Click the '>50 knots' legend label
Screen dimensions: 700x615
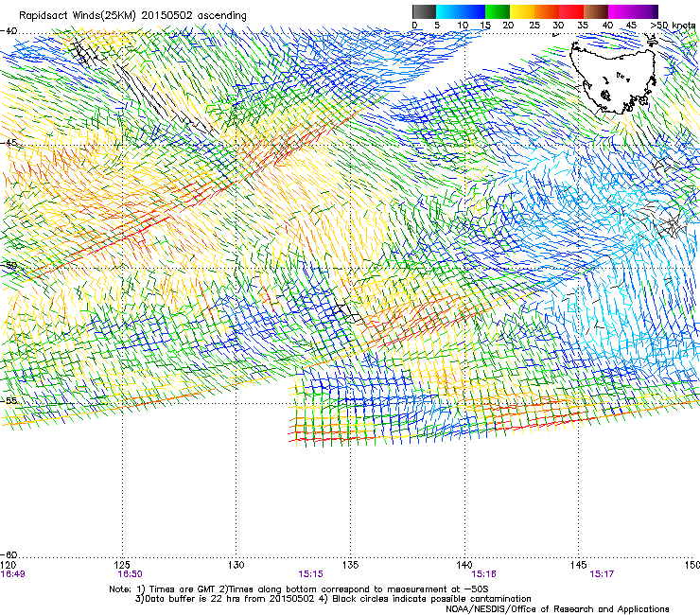[x=673, y=26]
